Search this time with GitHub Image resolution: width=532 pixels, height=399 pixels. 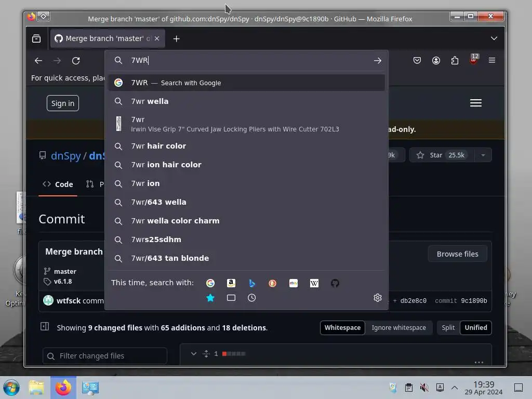pos(335,283)
